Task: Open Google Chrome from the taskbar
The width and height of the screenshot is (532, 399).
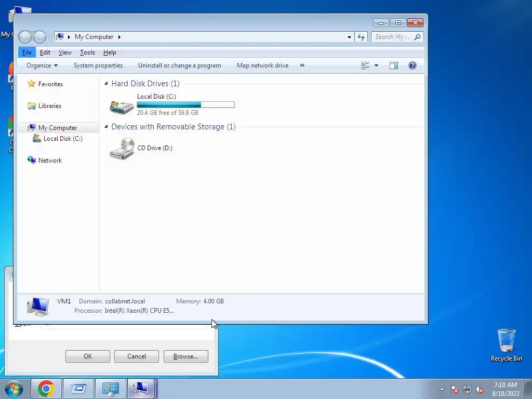Action: pyautogui.click(x=46, y=389)
